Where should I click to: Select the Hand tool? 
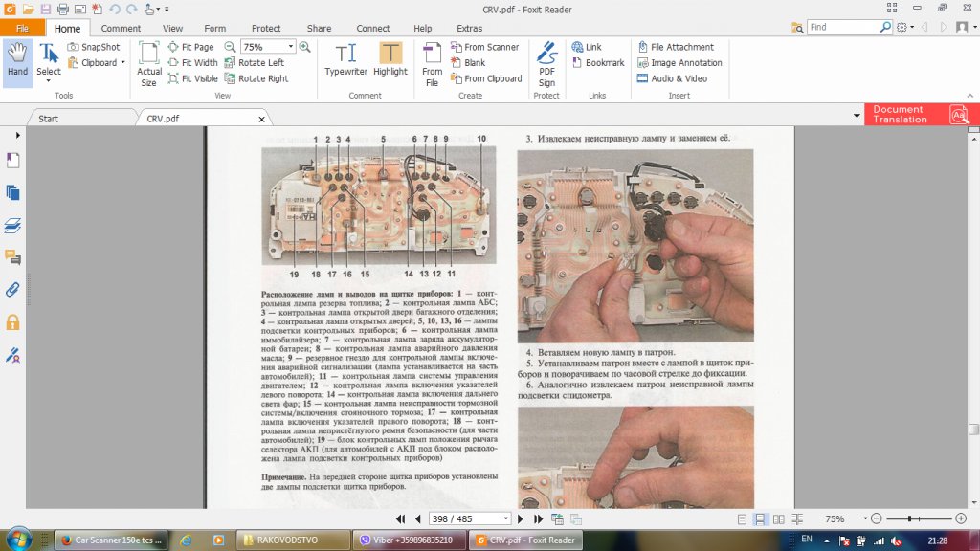(x=17, y=58)
